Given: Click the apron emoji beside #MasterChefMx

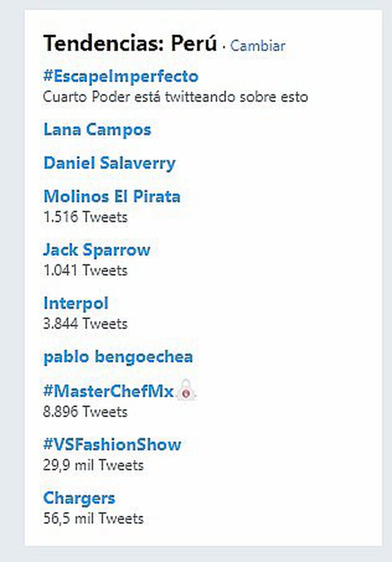Looking at the screenshot, I should tap(186, 390).
